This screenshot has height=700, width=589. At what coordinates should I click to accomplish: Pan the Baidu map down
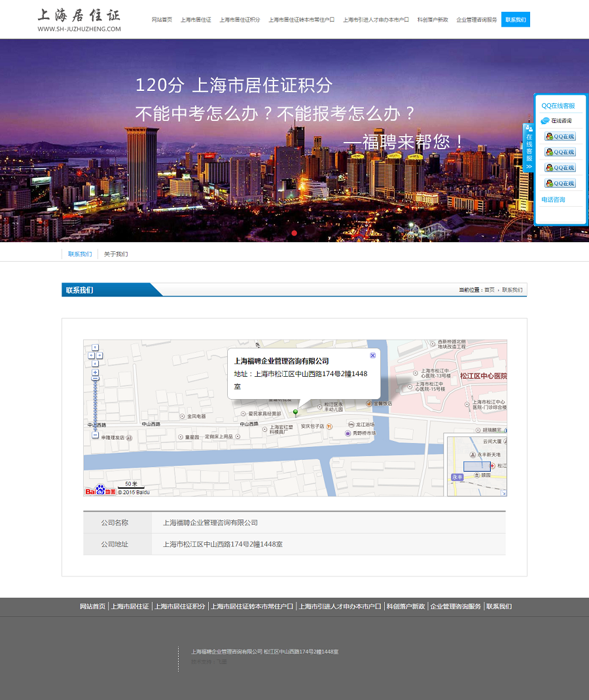coord(95,364)
